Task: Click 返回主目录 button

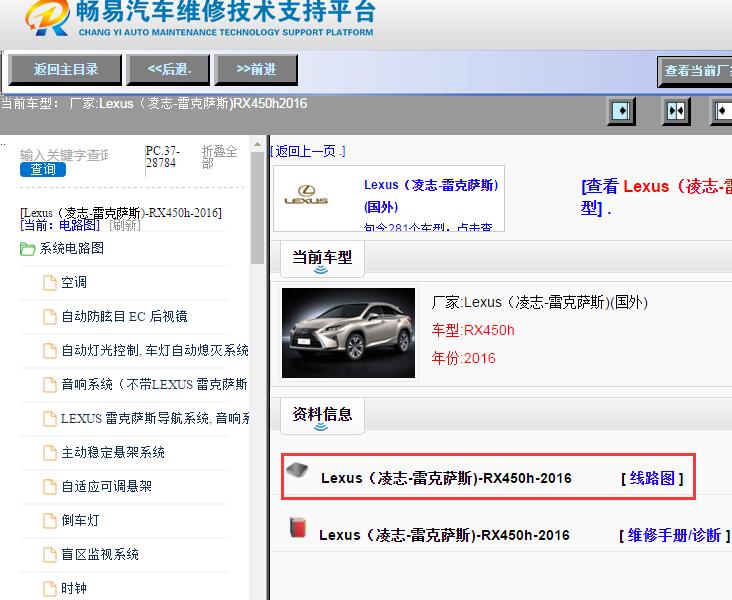Action: pyautogui.click(x=65, y=70)
